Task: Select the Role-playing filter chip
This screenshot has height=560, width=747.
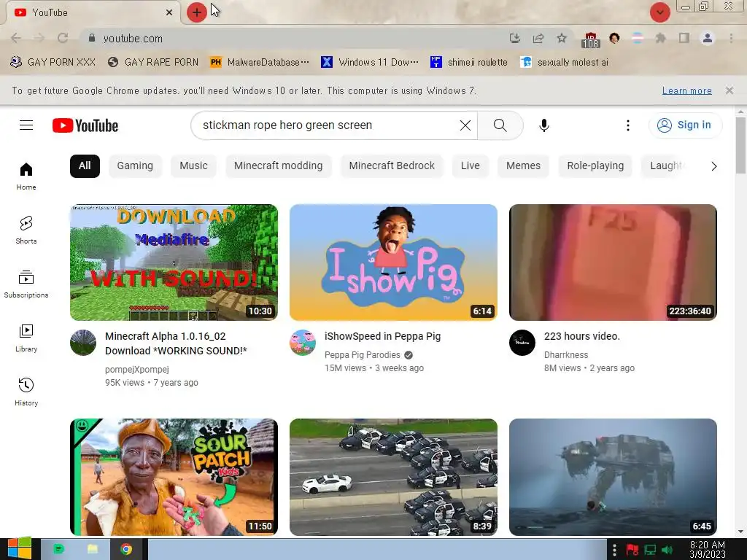Action: point(595,166)
